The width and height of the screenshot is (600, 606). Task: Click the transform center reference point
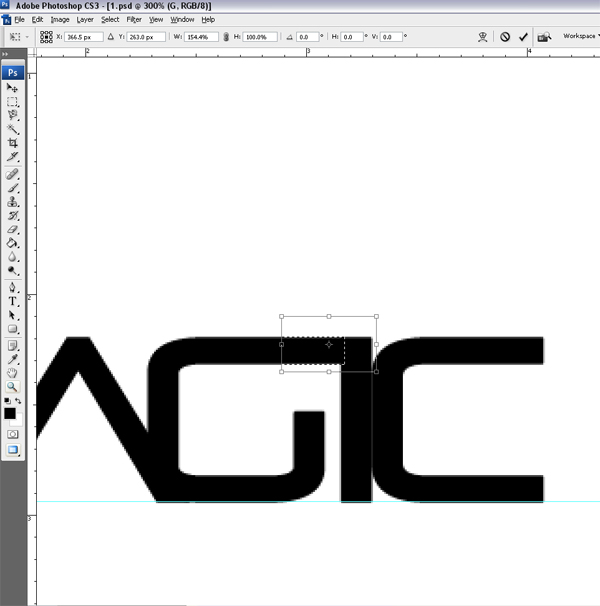pos(329,344)
